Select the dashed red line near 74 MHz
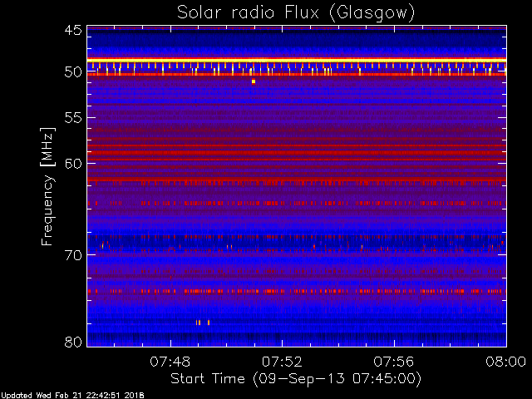 click(297, 291)
